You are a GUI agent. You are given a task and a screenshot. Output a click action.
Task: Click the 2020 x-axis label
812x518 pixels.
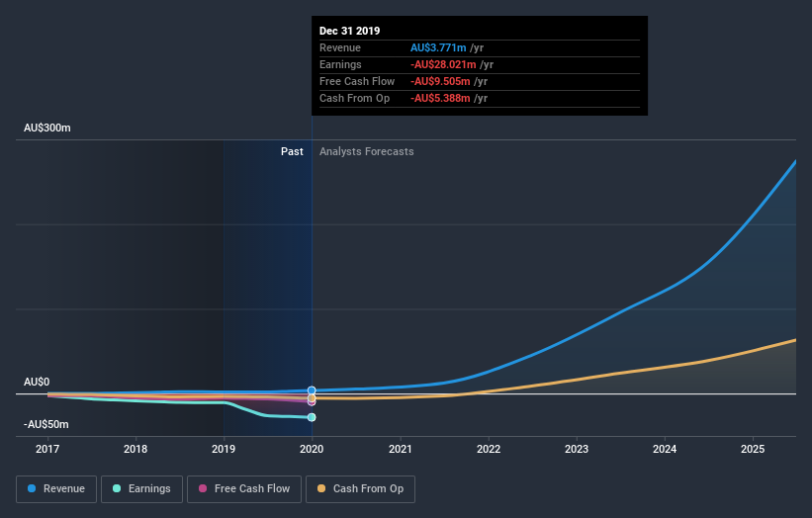[x=312, y=449]
